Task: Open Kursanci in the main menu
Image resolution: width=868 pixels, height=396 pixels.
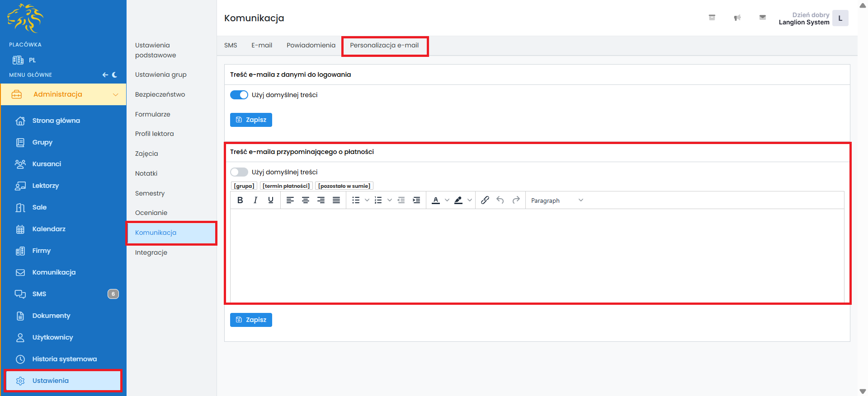Action: pos(47,164)
